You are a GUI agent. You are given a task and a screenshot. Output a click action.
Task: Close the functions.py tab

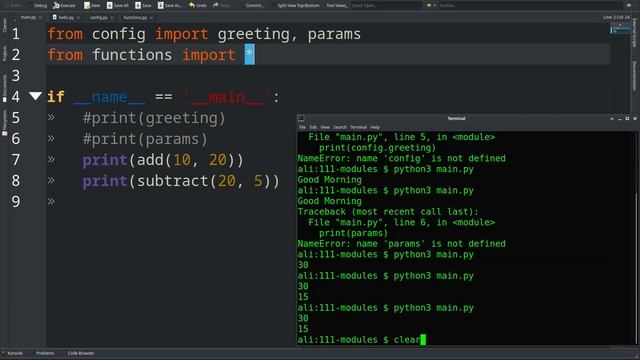tap(151, 18)
